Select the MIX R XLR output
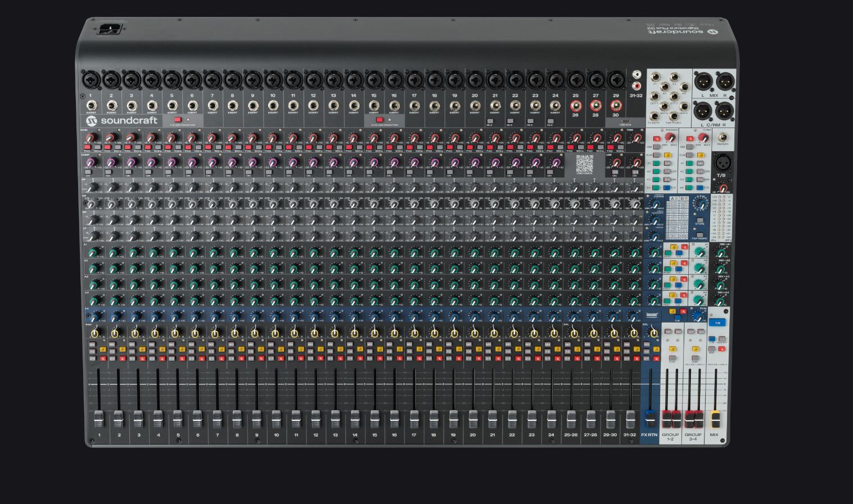This screenshot has height=504, width=853. tap(726, 81)
